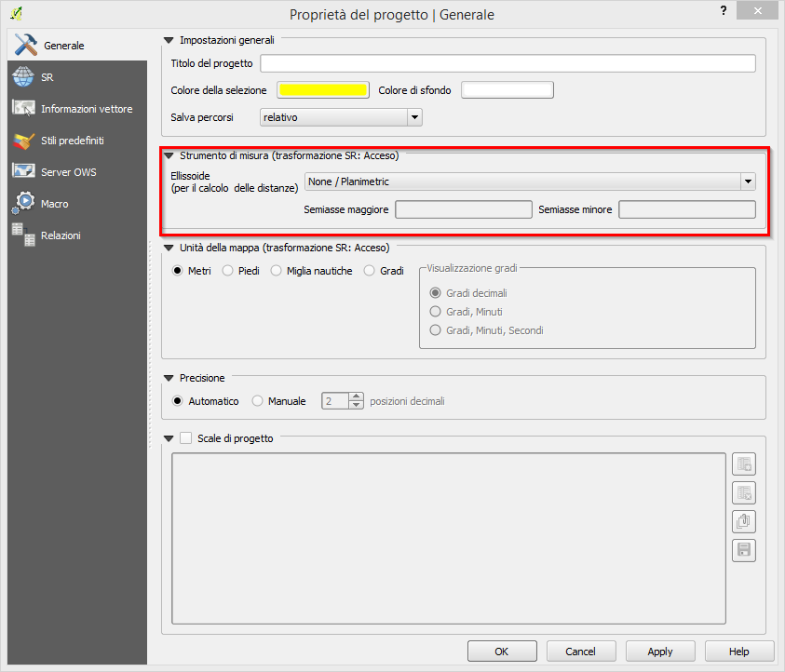
Task: Open the Macro gear icon
Action: click(x=23, y=204)
